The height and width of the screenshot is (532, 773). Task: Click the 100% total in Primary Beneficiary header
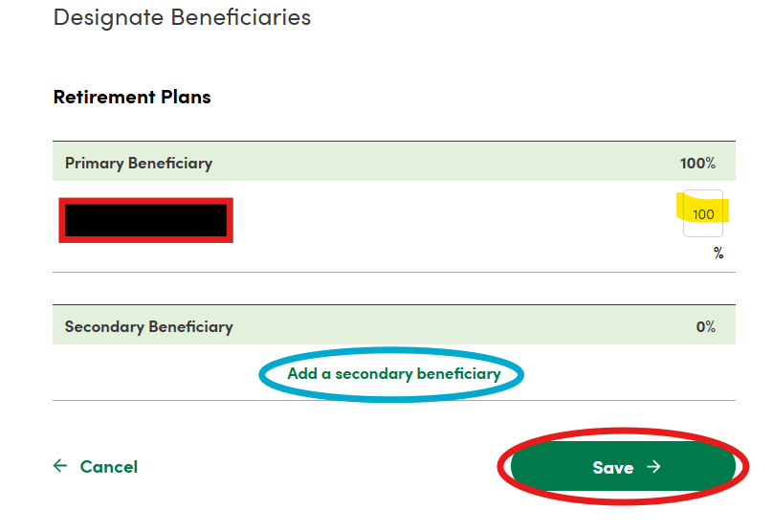[697, 164]
